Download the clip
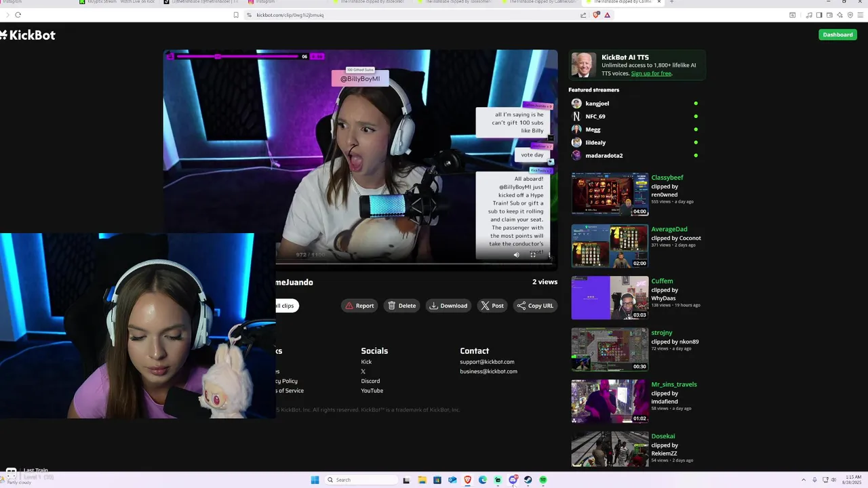Viewport: 868px width, 488px height. [x=448, y=306]
